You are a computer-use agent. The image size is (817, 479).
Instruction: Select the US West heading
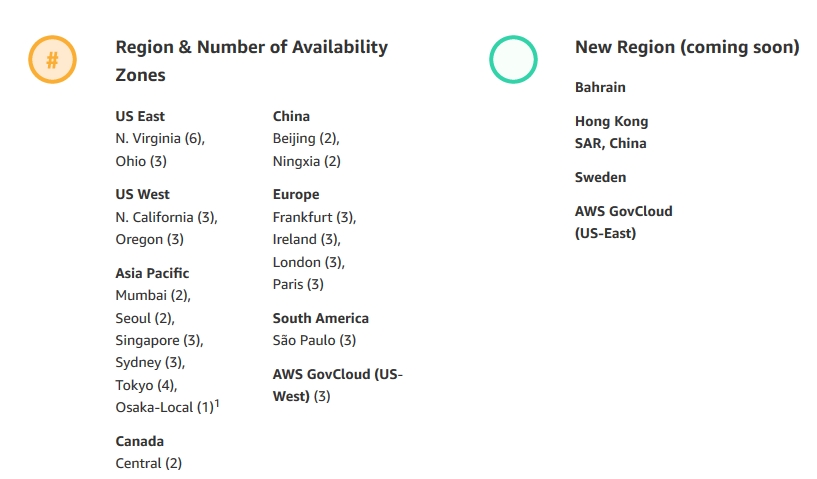point(143,194)
